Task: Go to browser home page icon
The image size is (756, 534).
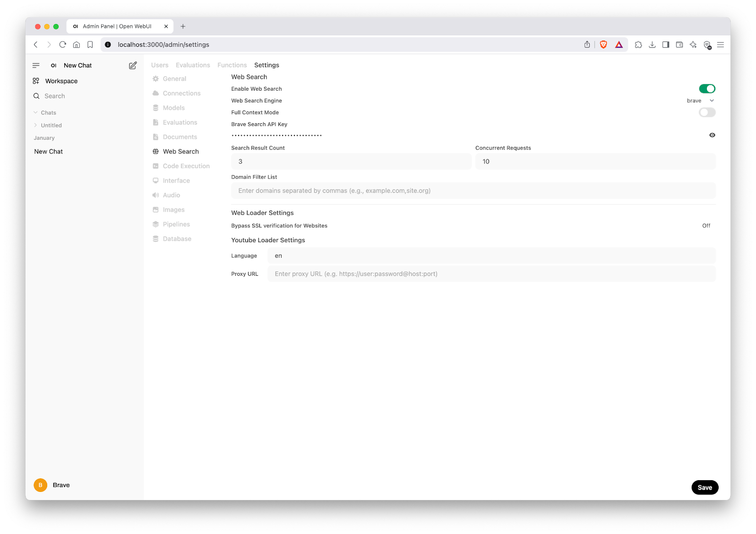Action: [x=77, y=44]
